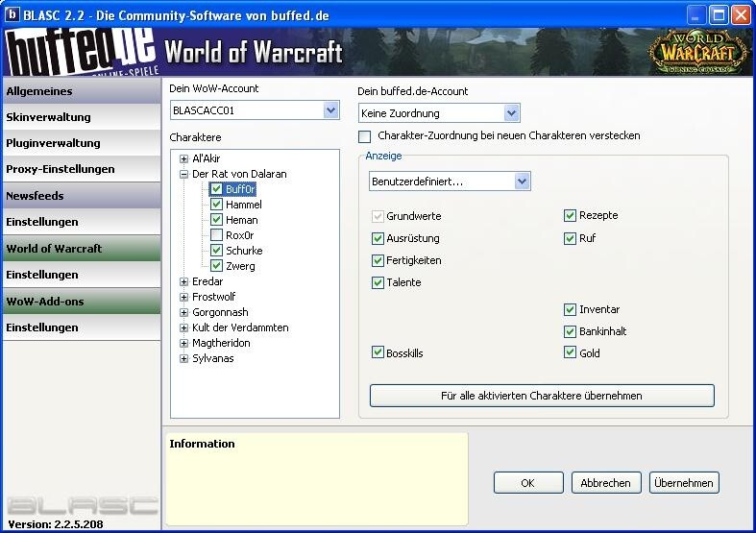Disable the Gold display checkbox
The image size is (756, 533).
click(x=571, y=353)
